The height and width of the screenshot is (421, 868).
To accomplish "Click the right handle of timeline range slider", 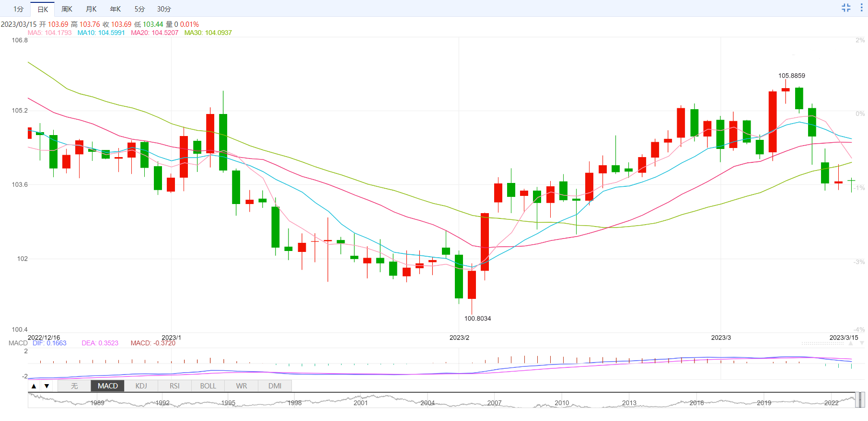I will pyautogui.click(x=862, y=400).
